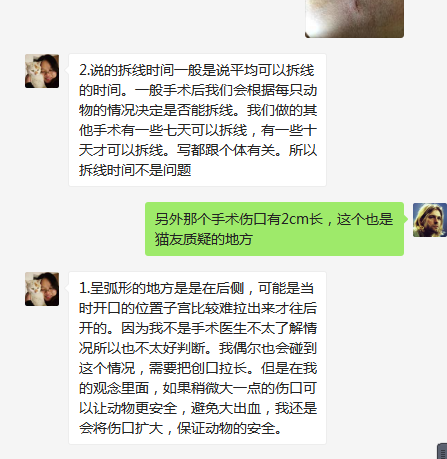View profile of the blond man avatar

430,220
